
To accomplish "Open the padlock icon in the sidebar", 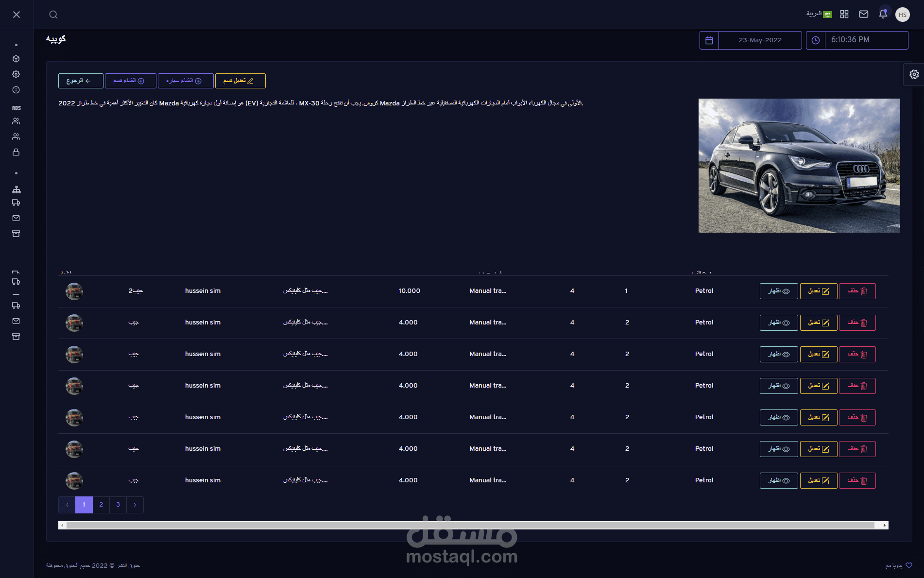I will pyautogui.click(x=16, y=152).
